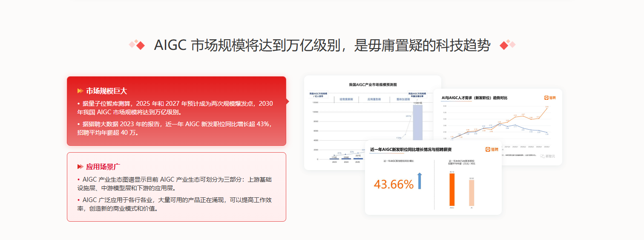This screenshot has height=240, width=644.
Task: Click the 猎聘 logo on the 趋势对比 chart
Action: [x=550, y=98]
